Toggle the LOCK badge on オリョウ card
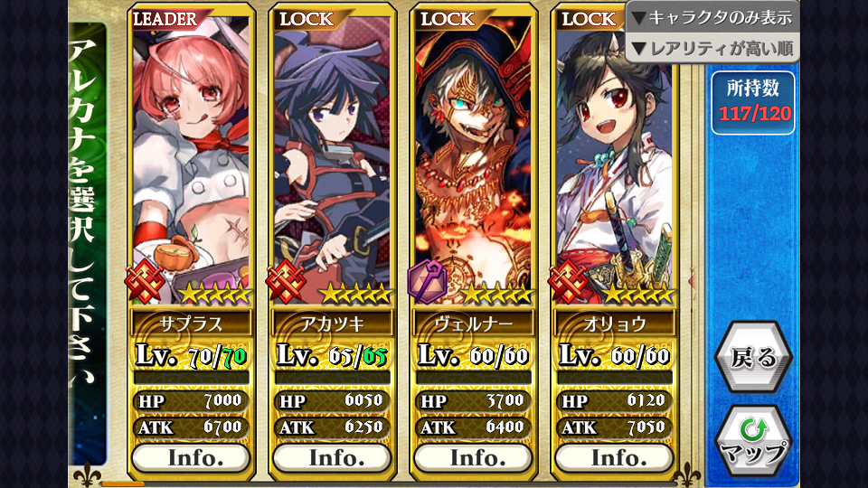 point(590,20)
